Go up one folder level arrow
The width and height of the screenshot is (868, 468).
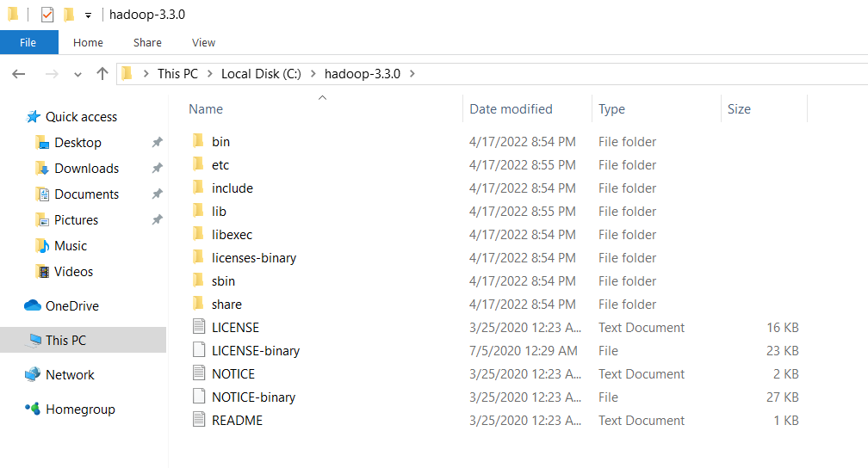coord(102,74)
